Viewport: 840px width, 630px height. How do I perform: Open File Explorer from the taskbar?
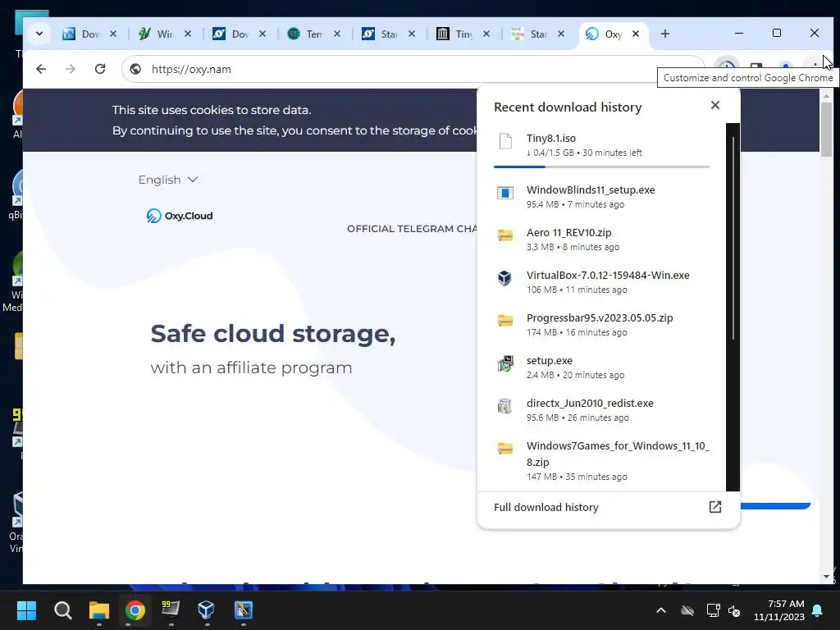pyautogui.click(x=99, y=610)
